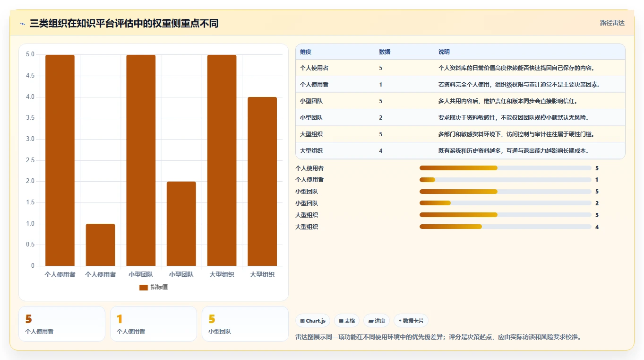
Task: Click the 小型团队 chart bar at height 2
Action: pos(181,224)
